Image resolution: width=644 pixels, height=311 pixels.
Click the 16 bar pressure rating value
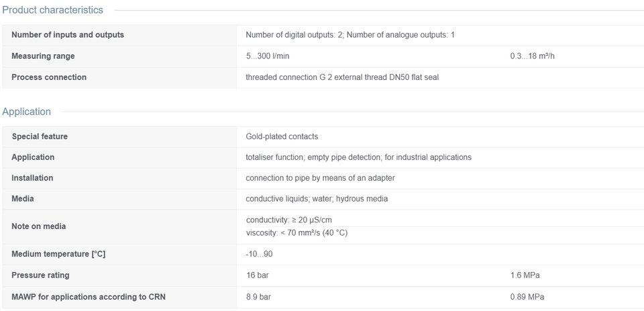(257, 275)
